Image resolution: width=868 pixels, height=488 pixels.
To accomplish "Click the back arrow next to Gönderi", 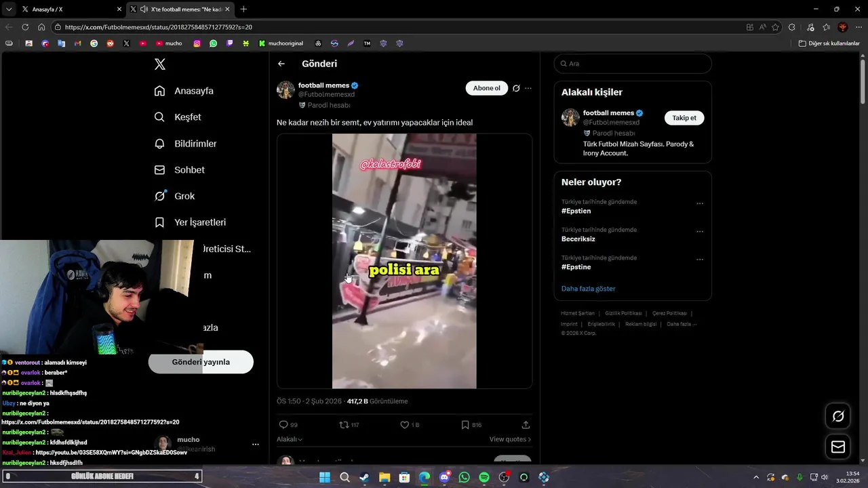I will [281, 64].
